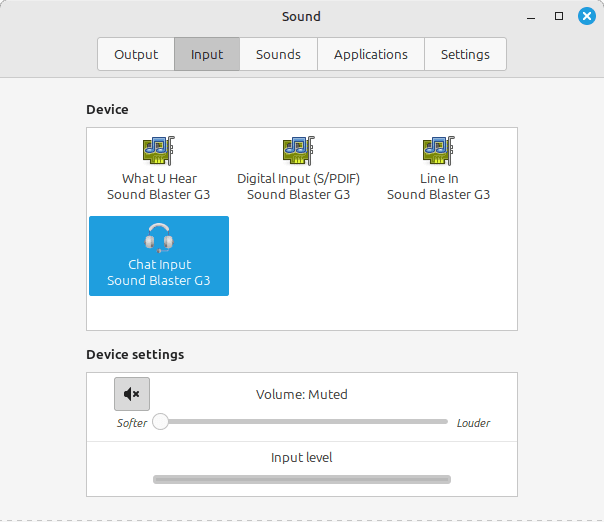
Task: Choose the Line In sound card icon
Action: 438,151
